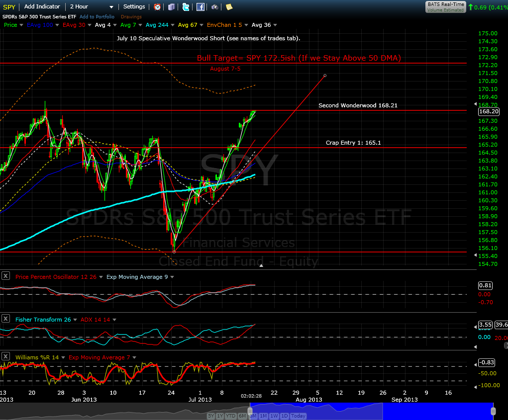Click the Add to Portfolio link
Image resolution: width=508 pixels, height=420 pixels.
(97, 16)
